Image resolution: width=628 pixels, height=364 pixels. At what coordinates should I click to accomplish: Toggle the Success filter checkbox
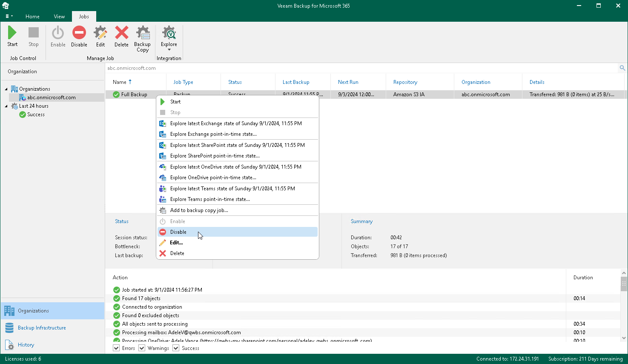click(x=176, y=348)
